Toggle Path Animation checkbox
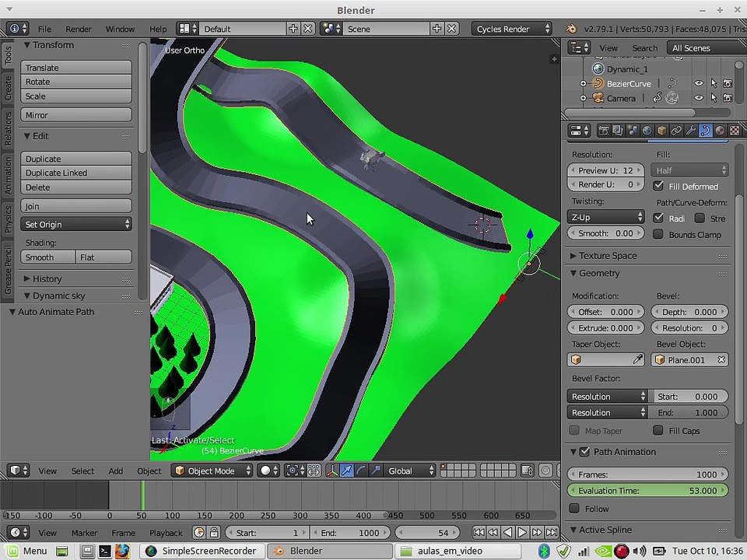 (584, 451)
